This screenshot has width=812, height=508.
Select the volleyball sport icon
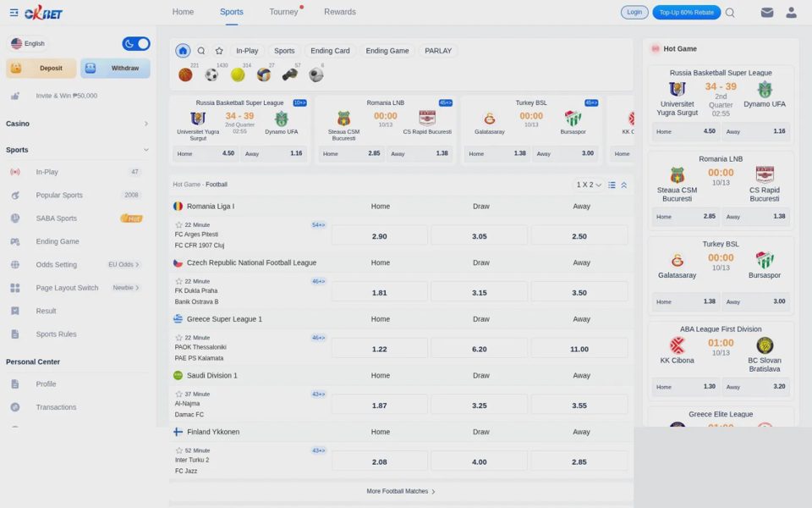point(264,75)
